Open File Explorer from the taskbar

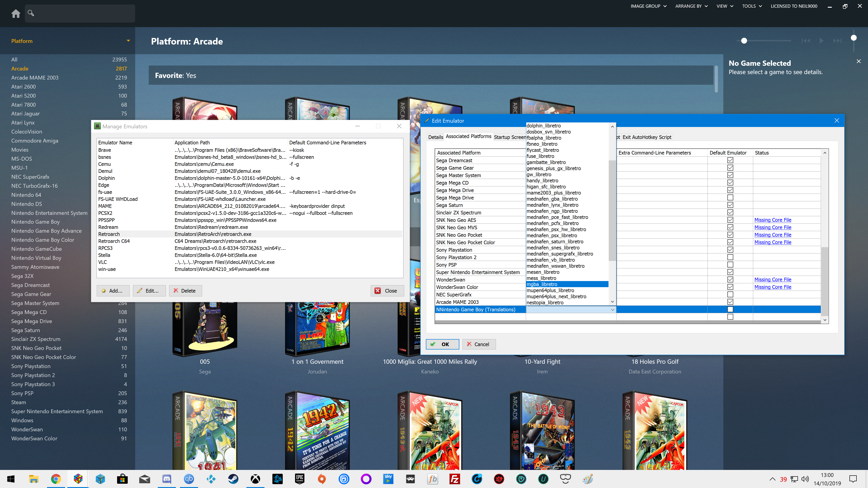[x=34, y=479]
